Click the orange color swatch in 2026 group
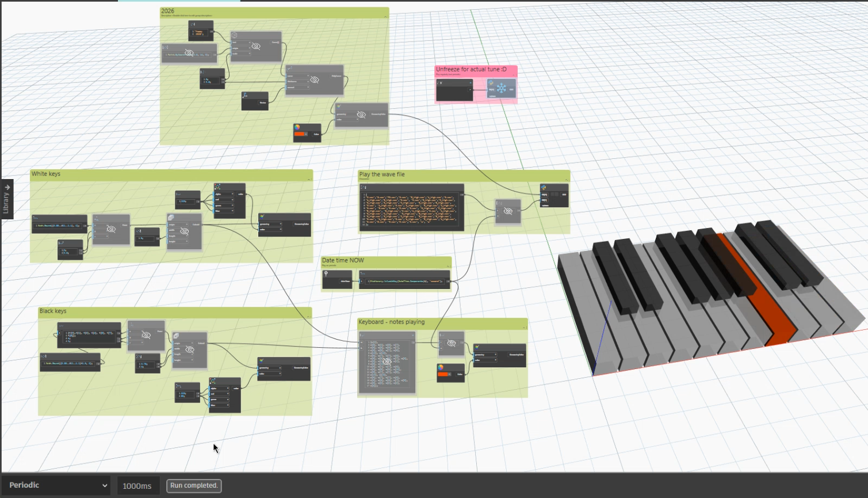 [x=300, y=135]
